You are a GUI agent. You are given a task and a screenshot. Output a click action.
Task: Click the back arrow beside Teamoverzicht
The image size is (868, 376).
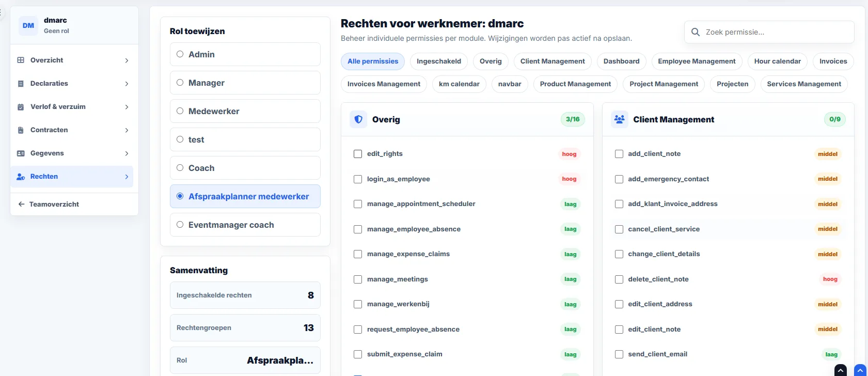21,204
